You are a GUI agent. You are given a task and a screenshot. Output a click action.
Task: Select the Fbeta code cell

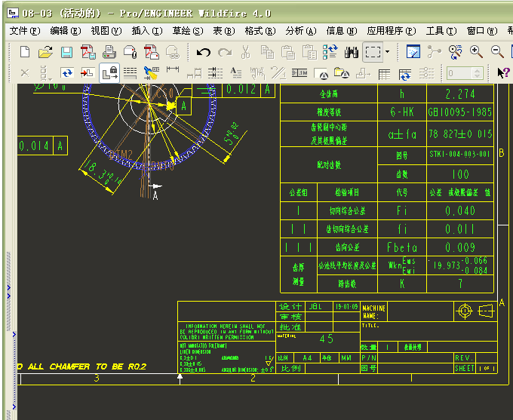click(x=402, y=247)
